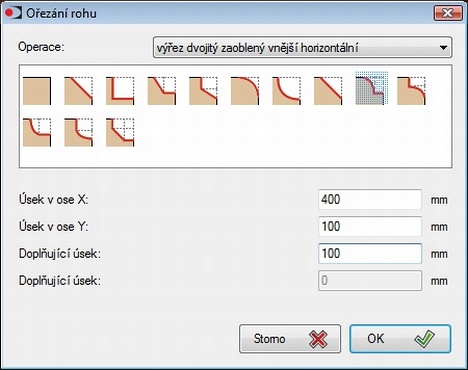Cancel with the Storno button
468x370 pixels.
290,339
